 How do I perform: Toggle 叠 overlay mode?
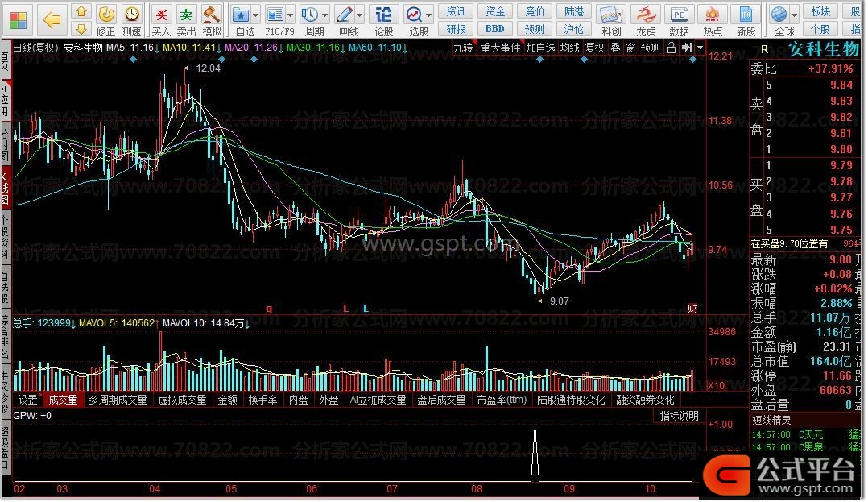click(615, 48)
